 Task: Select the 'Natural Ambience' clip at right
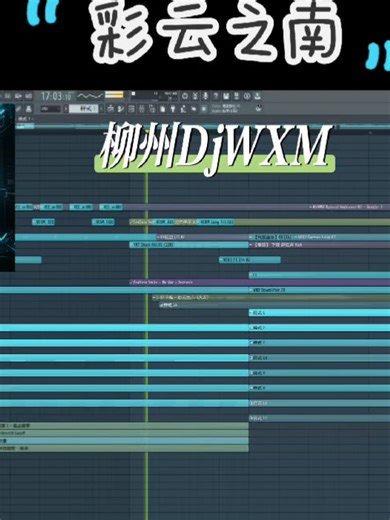point(349,207)
